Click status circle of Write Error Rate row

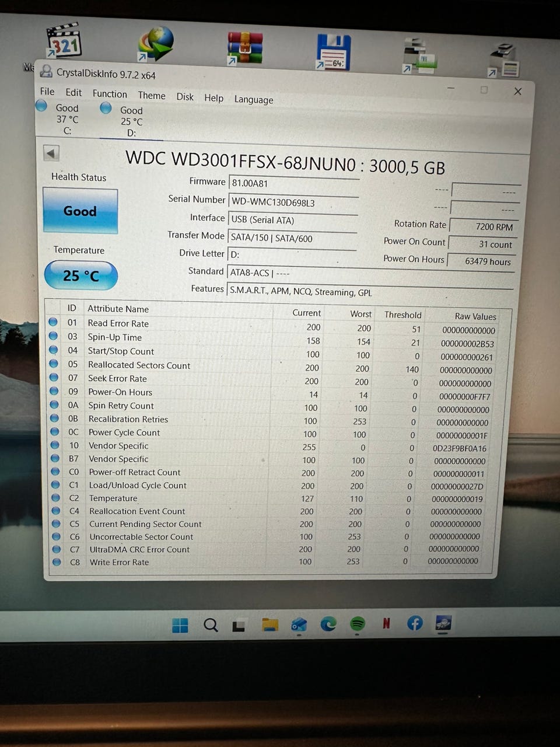57,562
